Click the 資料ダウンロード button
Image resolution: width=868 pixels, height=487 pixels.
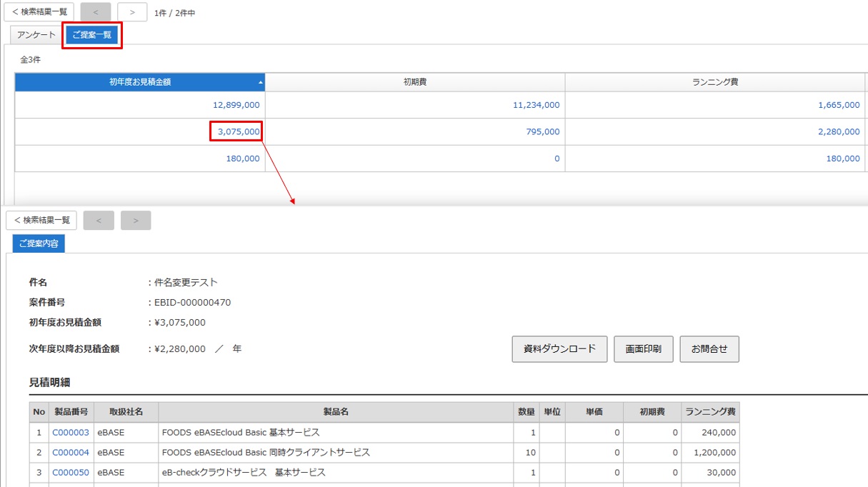(559, 349)
